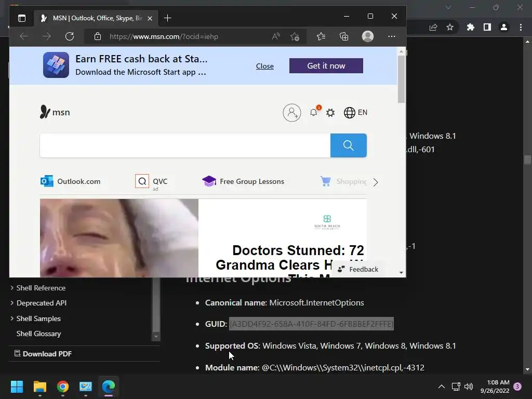Open network icon in system tray
This screenshot has width=532, height=399.
tap(456, 387)
